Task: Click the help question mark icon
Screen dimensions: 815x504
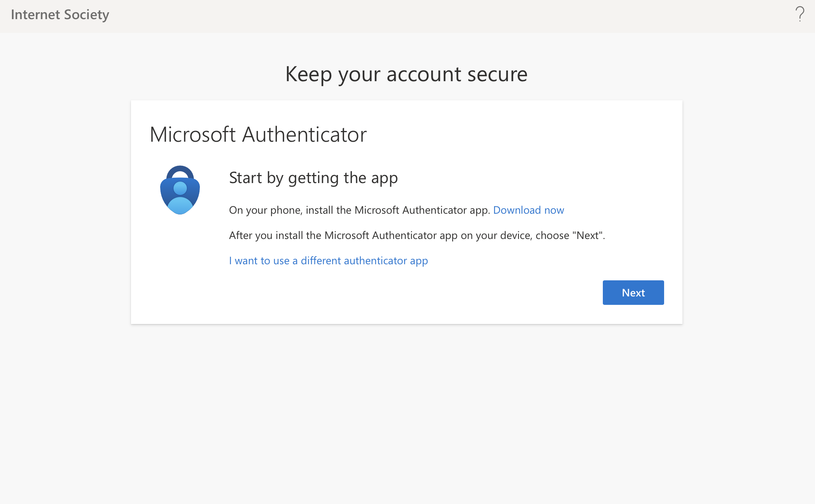Action: [800, 14]
